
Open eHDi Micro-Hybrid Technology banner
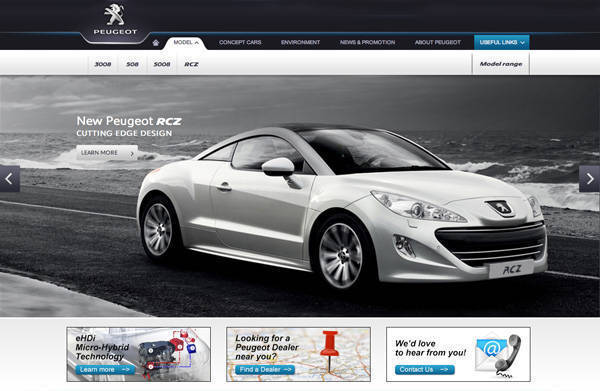click(139, 354)
